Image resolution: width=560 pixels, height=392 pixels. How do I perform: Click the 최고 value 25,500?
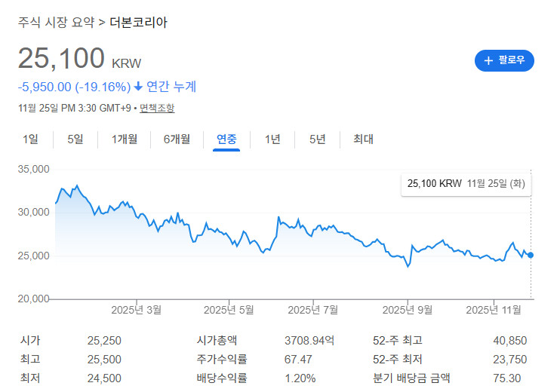tap(104, 360)
